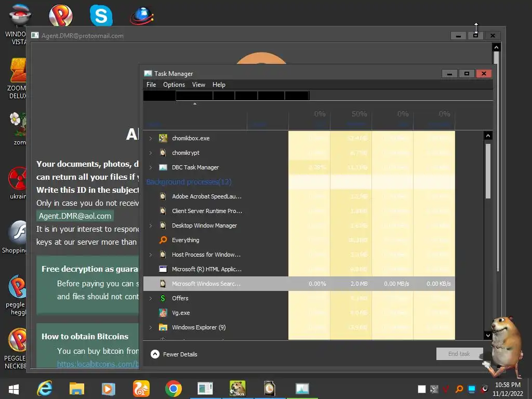
Task: Click the 0.00 KB/s network value
Action: click(438, 284)
